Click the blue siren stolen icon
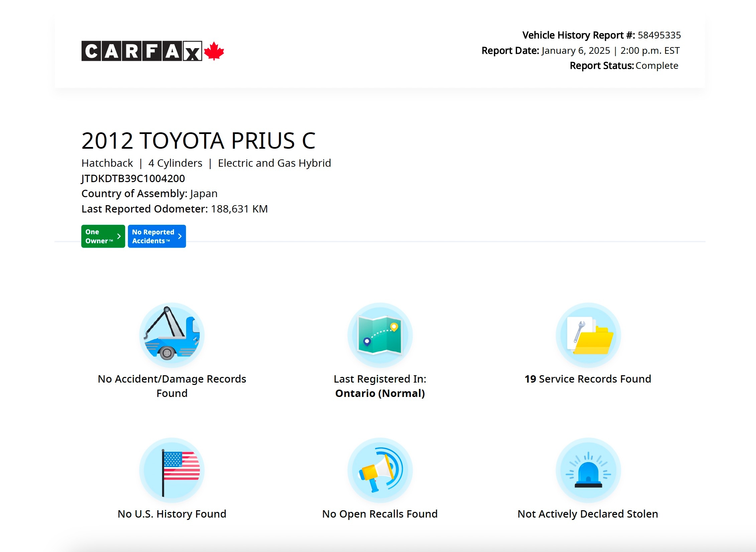Screen dimensions: 756x552 [588, 470]
